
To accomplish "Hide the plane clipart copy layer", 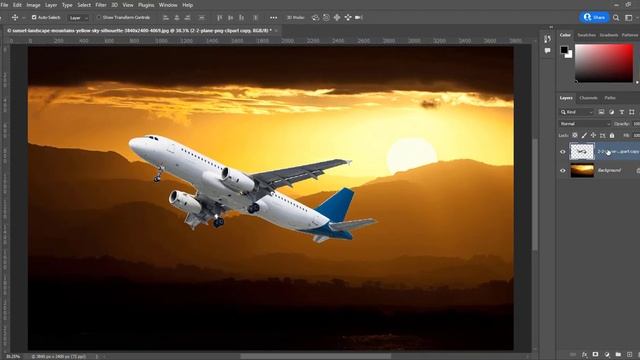I will 563,152.
